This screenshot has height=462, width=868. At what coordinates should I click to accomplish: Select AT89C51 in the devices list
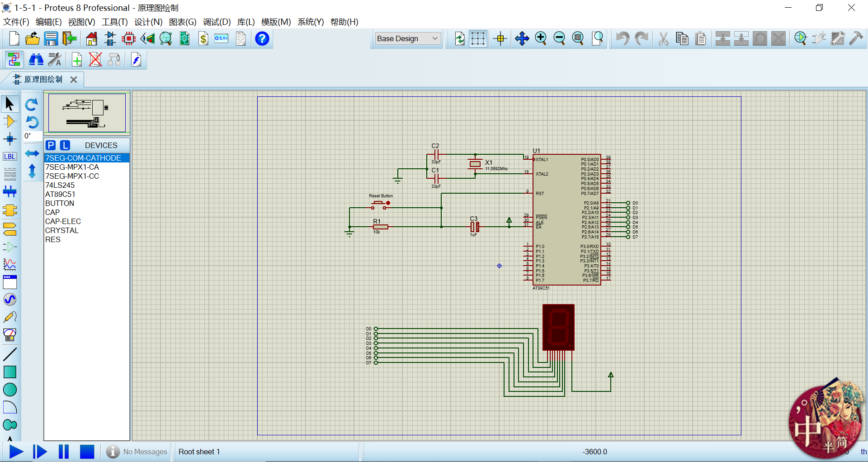pyautogui.click(x=60, y=194)
